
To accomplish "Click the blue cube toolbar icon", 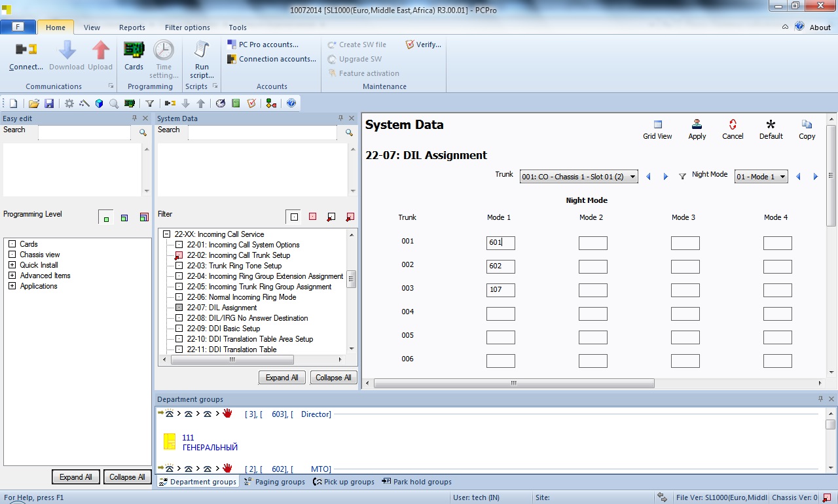I will point(100,103).
